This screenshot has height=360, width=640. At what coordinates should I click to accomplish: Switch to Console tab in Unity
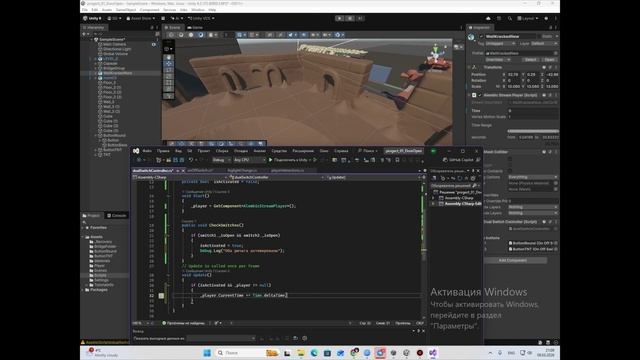click(x=116, y=216)
